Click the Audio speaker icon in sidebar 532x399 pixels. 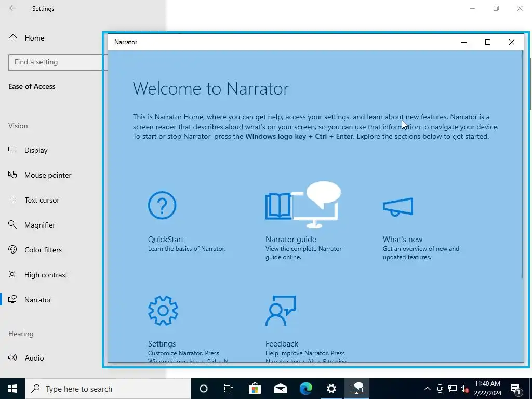coord(12,357)
